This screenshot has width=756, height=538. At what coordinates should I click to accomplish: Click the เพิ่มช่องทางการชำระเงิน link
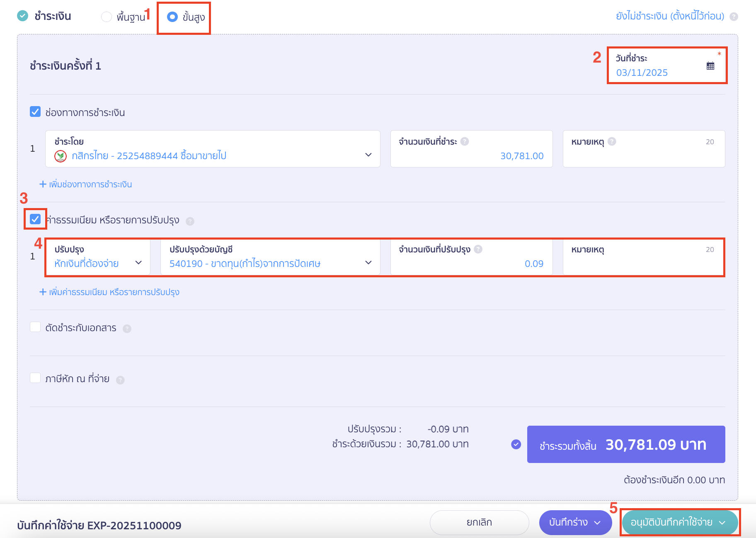[86, 184]
